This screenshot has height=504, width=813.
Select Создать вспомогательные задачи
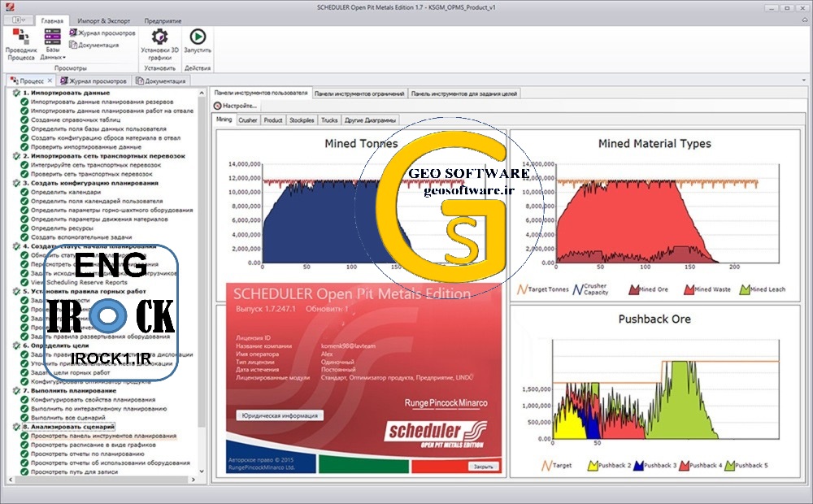click(81, 237)
